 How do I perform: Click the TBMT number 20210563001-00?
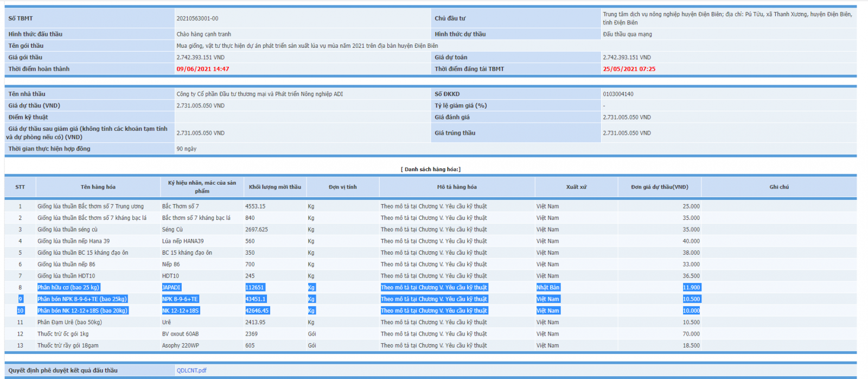click(x=197, y=18)
